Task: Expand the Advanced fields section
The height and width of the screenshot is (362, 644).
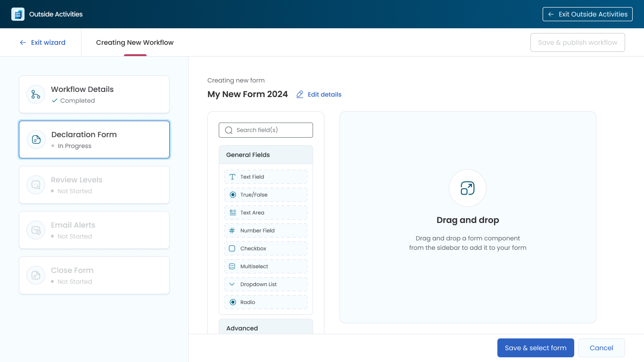Action: pos(265,328)
